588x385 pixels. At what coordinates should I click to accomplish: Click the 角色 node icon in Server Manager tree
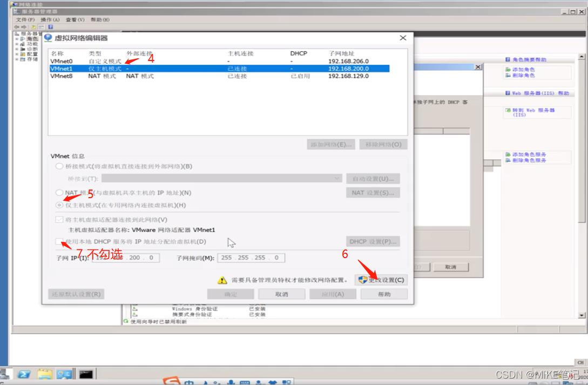tap(23, 39)
